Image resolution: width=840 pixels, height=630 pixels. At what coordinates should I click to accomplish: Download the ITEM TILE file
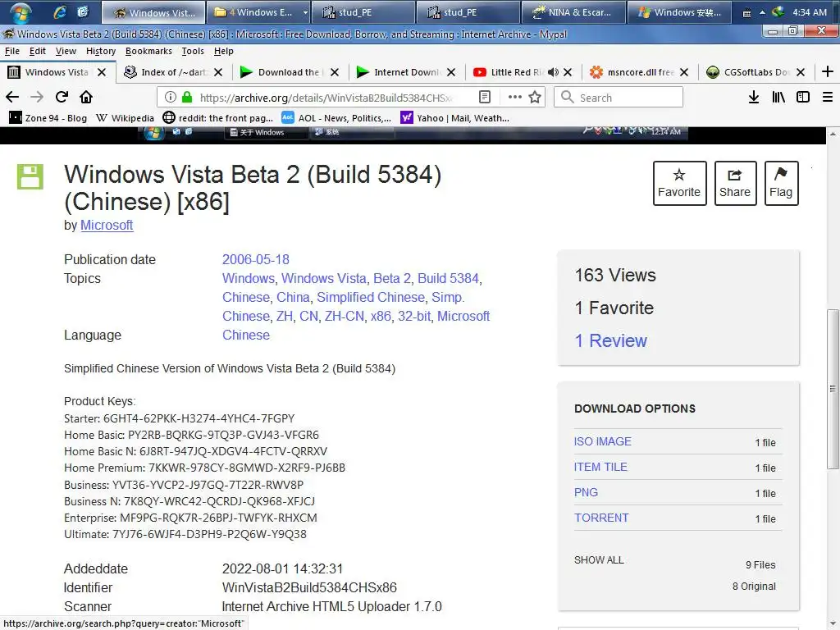click(x=600, y=467)
